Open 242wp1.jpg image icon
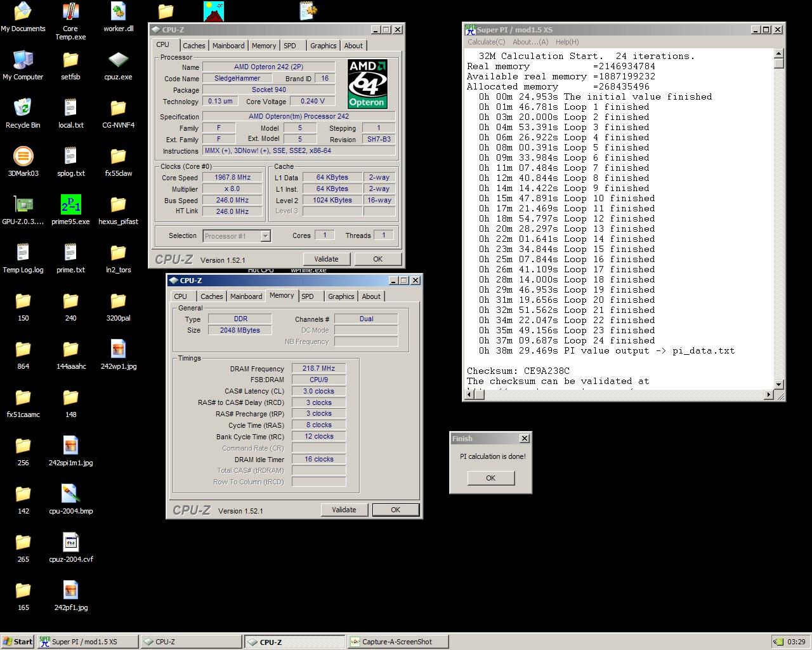The height and width of the screenshot is (650, 812). click(x=118, y=355)
